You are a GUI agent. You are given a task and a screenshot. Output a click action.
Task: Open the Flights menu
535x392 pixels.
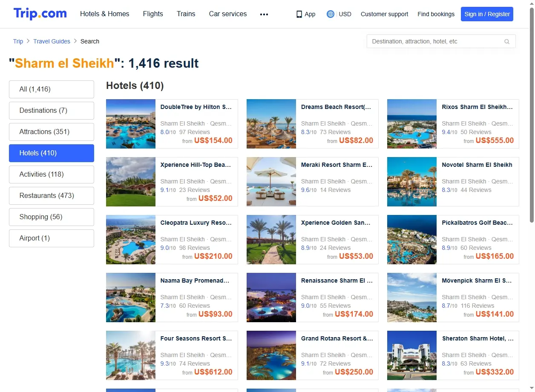click(x=153, y=14)
